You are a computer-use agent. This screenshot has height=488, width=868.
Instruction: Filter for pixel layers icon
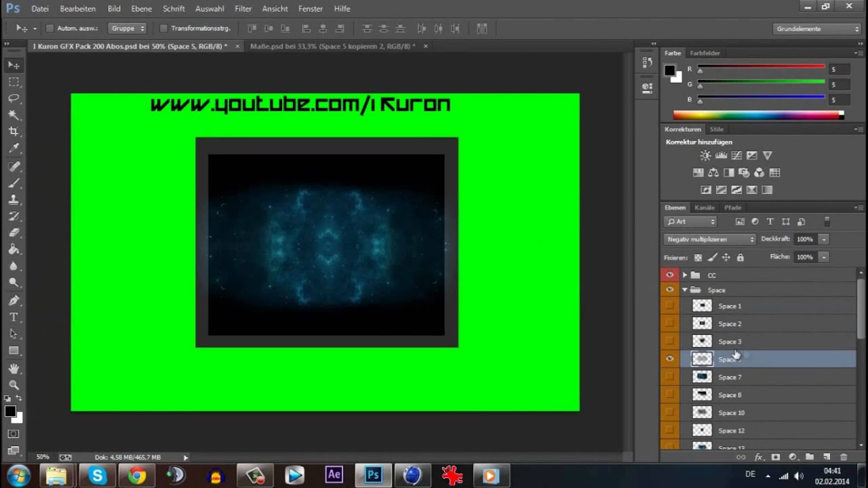click(740, 222)
